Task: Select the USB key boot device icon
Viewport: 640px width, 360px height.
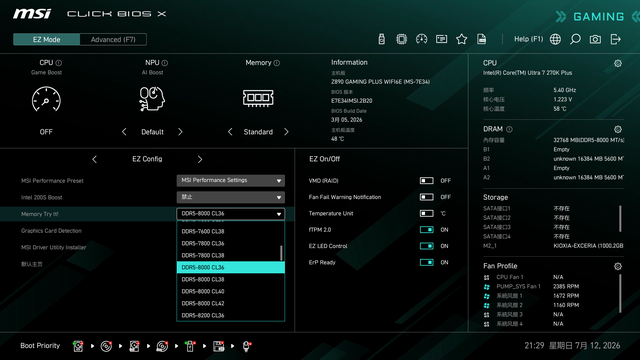Action: pos(190,346)
